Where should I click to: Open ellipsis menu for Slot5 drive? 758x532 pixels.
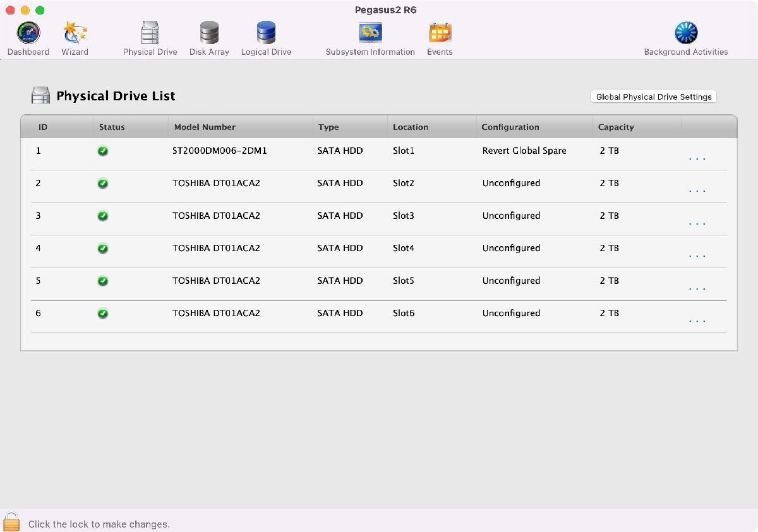click(x=697, y=288)
